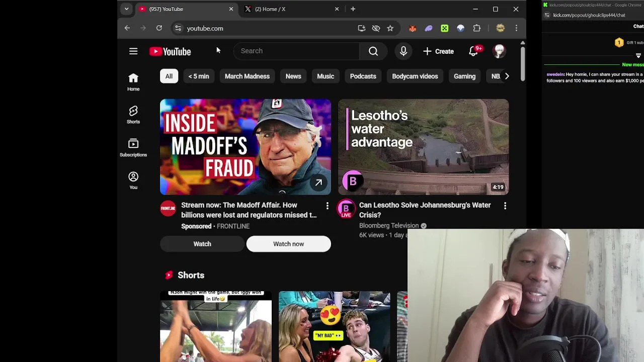Go to Home in the sidebar
The image size is (644, 362).
pyautogui.click(x=133, y=82)
